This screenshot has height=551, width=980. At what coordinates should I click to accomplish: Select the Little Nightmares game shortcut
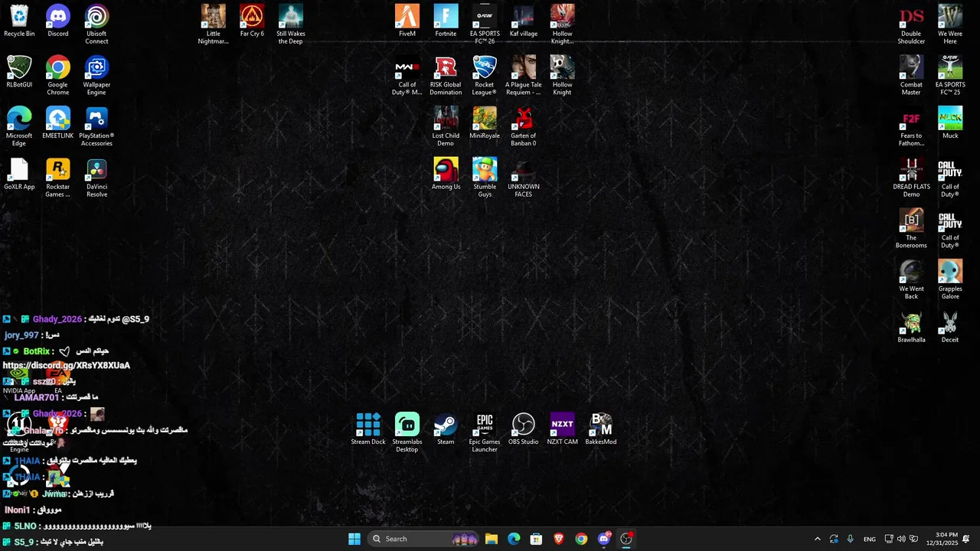coord(214,24)
